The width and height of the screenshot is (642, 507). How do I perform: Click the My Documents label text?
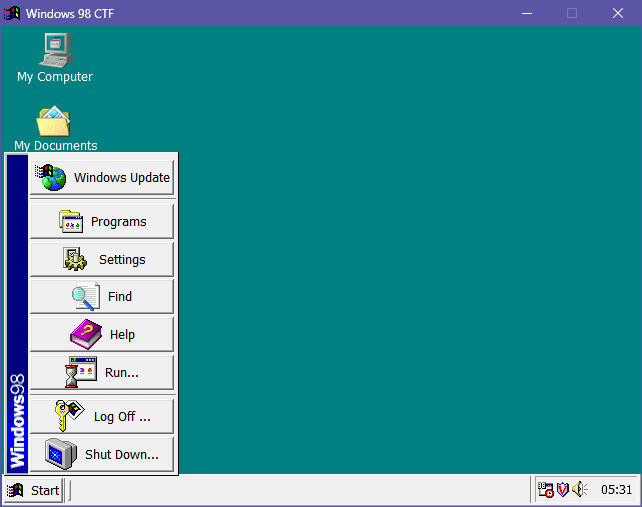click(56, 146)
